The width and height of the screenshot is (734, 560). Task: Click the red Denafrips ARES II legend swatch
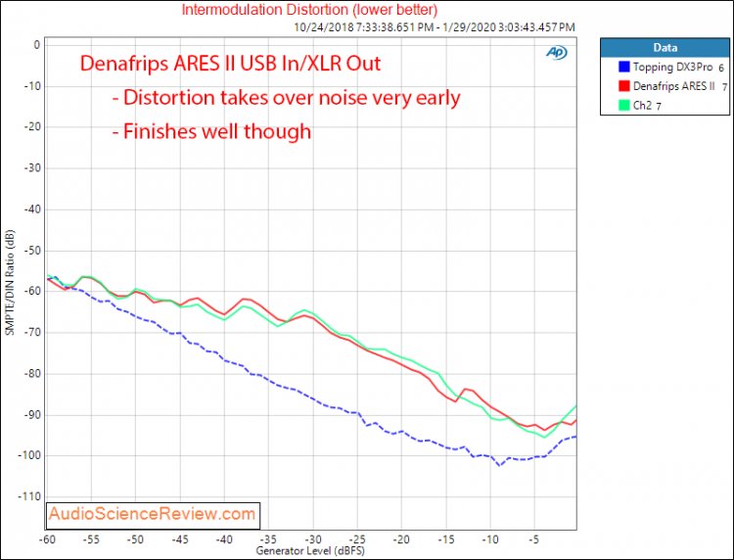pyautogui.click(x=623, y=86)
